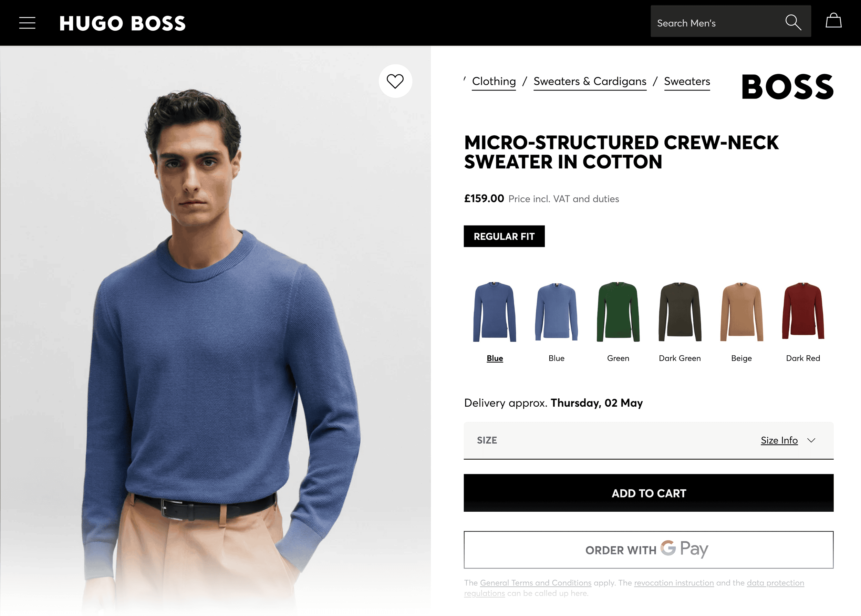
Task: Open the hamburger navigation menu
Action: 27,23
